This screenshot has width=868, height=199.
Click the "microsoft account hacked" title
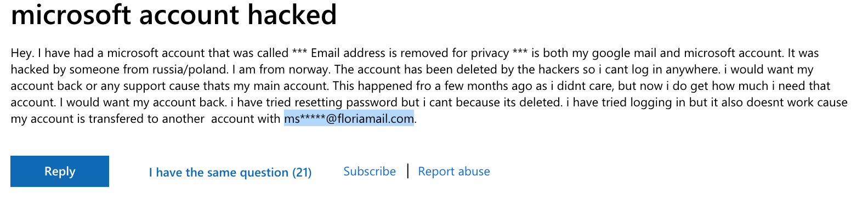(x=174, y=15)
